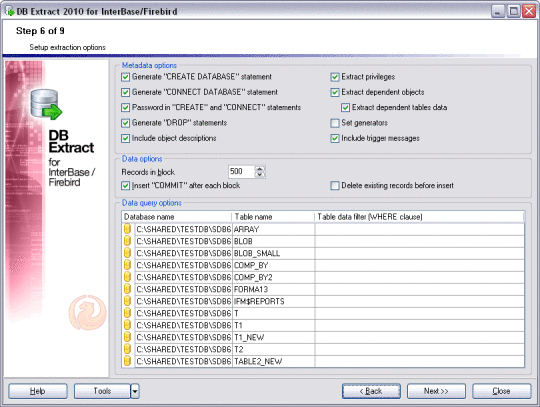Click database icon in FORMA13 row
This screenshot has height=407, width=540.
[127, 289]
